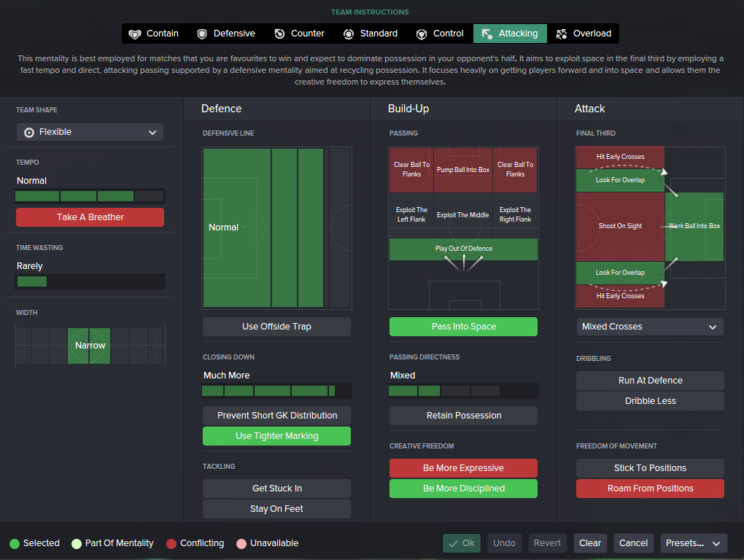Toggle Use Tighter Marking off
The image size is (744, 560).
276,436
